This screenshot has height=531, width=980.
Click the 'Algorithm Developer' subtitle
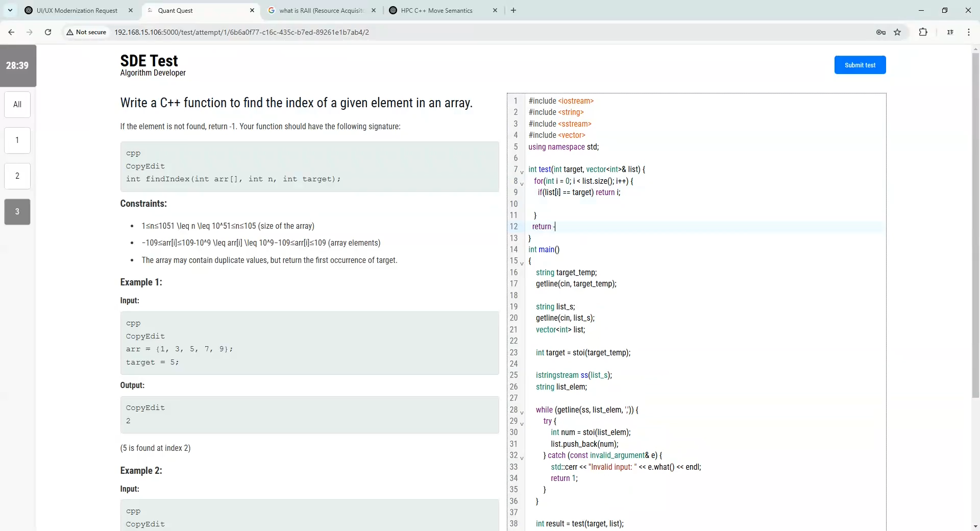coord(153,73)
